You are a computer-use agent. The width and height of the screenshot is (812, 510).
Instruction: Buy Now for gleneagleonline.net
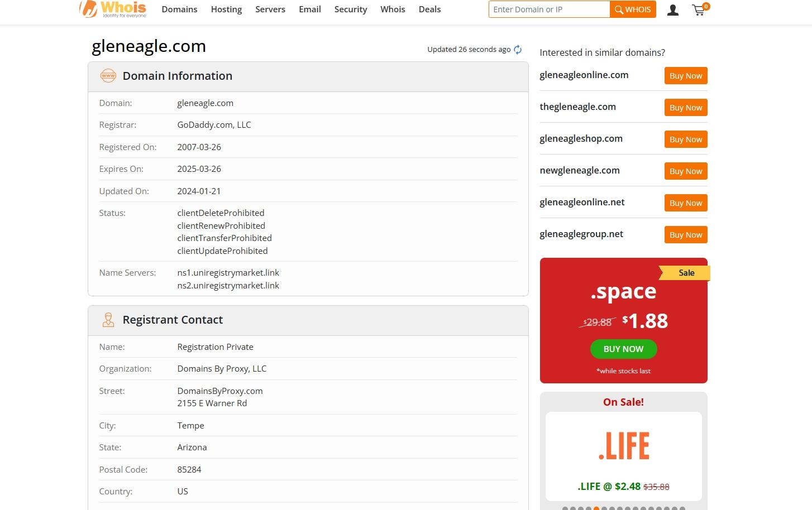tap(686, 203)
